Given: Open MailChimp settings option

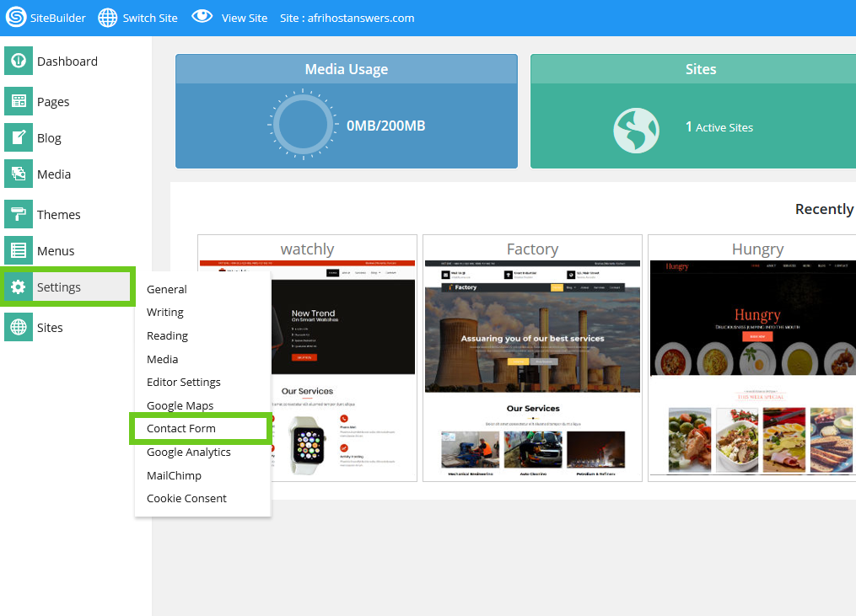Looking at the screenshot, I should tap(175, 475).
